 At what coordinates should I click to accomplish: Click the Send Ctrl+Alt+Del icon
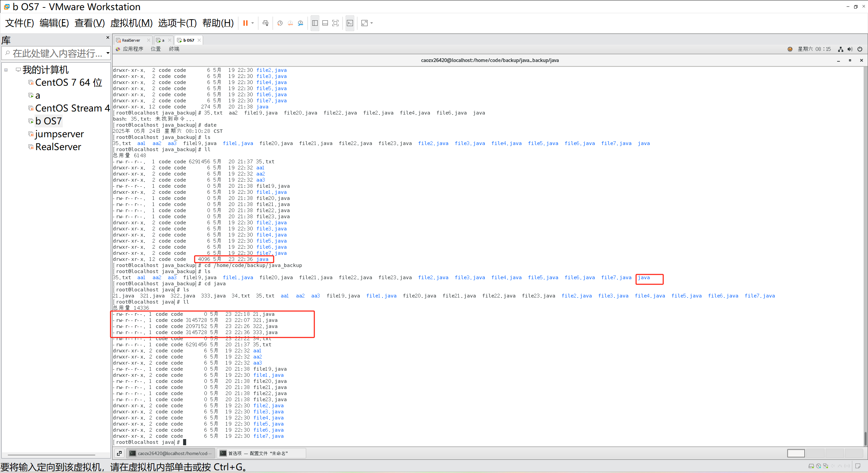(x=265, y=23)
